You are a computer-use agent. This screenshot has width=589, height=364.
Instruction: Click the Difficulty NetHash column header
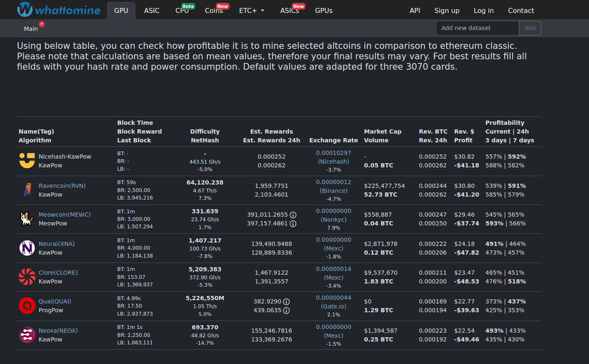point(205,136)
